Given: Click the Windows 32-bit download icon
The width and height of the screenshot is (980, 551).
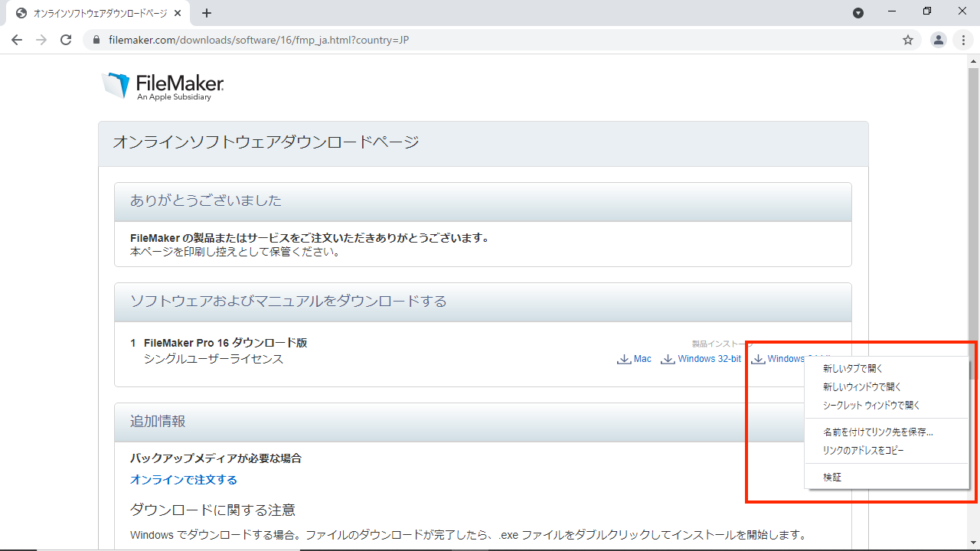Looking at the screenshot, I should tap(668, 359).
